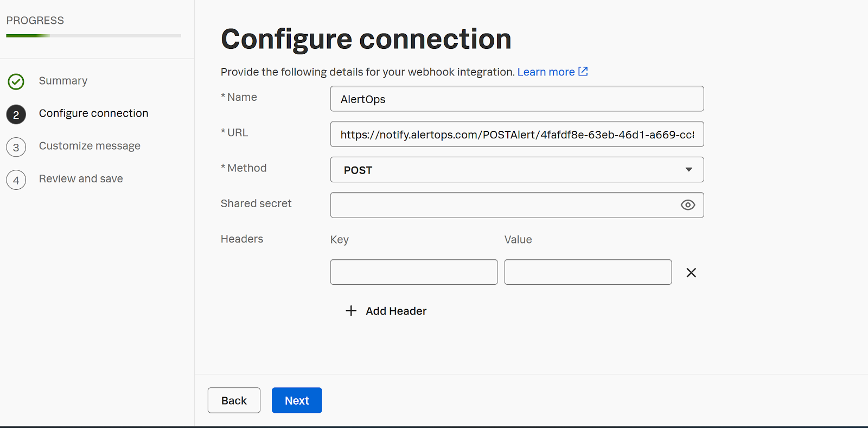Open the Learn more link
Screen dimensions: 868x428
click(546, 72)
